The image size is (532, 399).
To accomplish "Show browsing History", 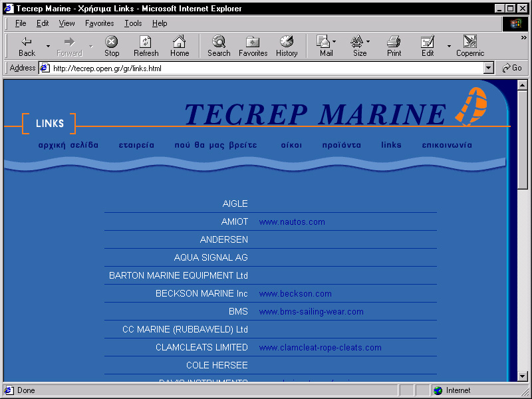I will [x=287, y=46].
